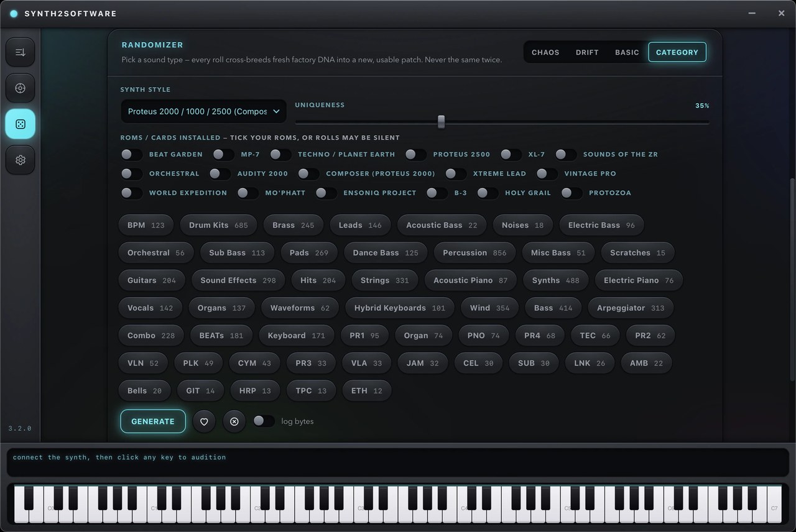796x532 pixels.
Task: Select the Arpeggiator category chip
Action: click(x=631, y=308)
